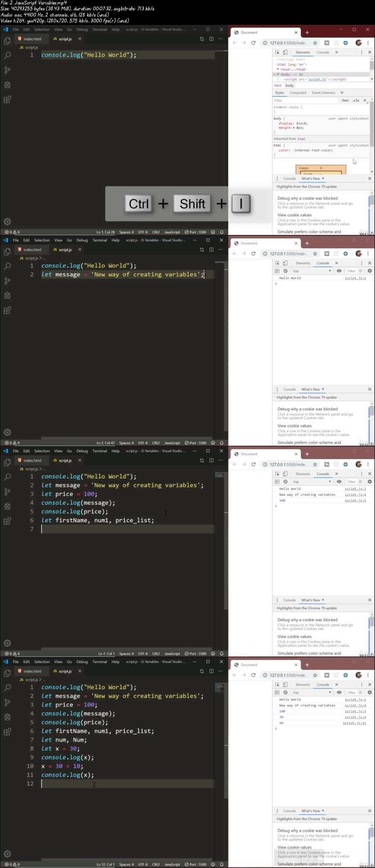The height and width of the screenshot is (868, 375).
Task: Open Explorer icon in the one-line code frame
Action: 7,41
